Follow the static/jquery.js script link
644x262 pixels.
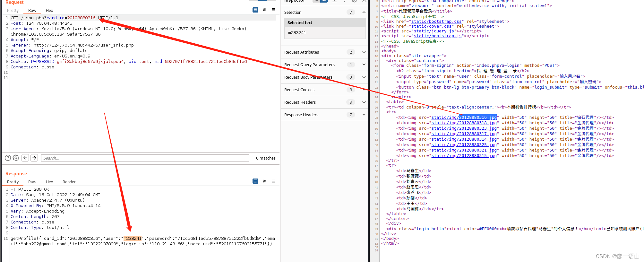pyautogui.click(x=434, y=31)
